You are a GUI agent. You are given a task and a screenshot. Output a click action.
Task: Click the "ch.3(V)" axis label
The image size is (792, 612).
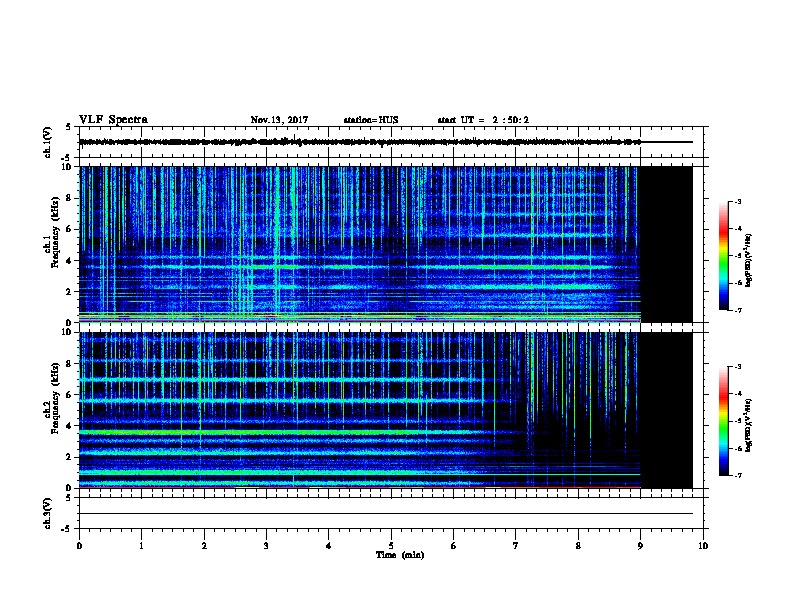point(47,513)
